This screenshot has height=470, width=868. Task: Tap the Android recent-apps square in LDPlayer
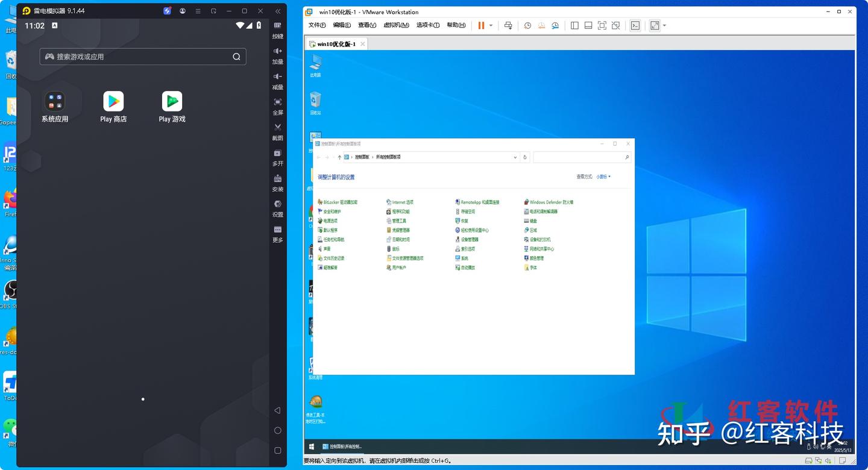[x=277, y=450]
